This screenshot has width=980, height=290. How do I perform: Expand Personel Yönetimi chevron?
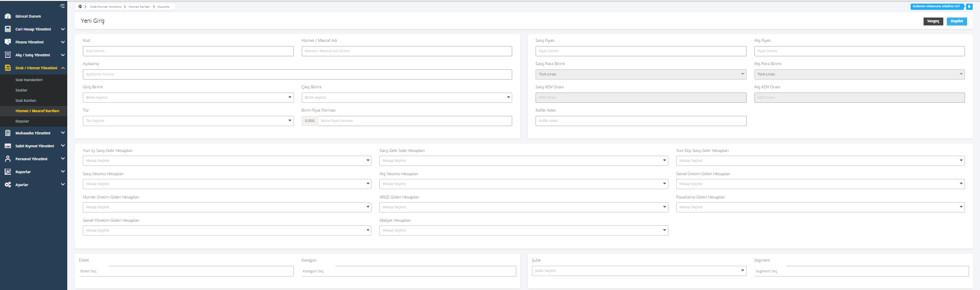[63, 159]
